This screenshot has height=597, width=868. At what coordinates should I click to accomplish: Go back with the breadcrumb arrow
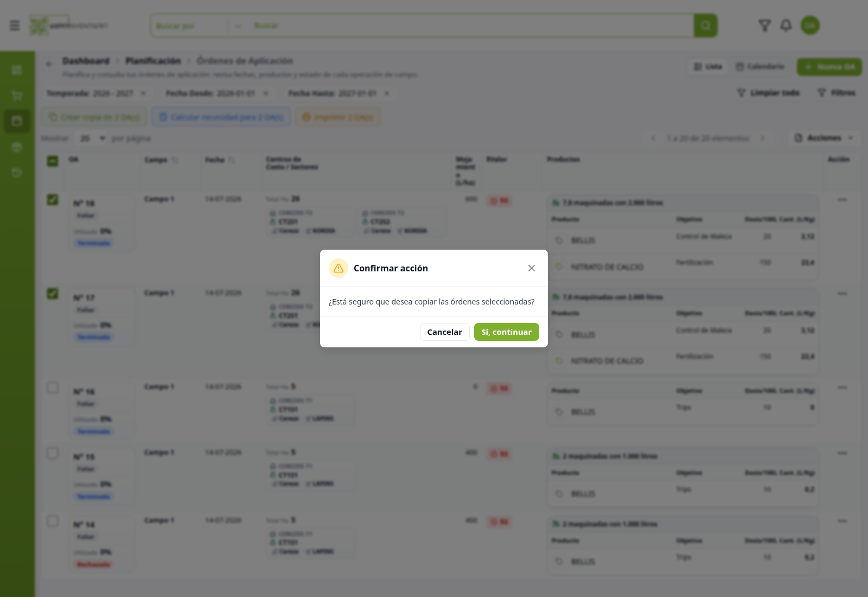coord(49,63)
